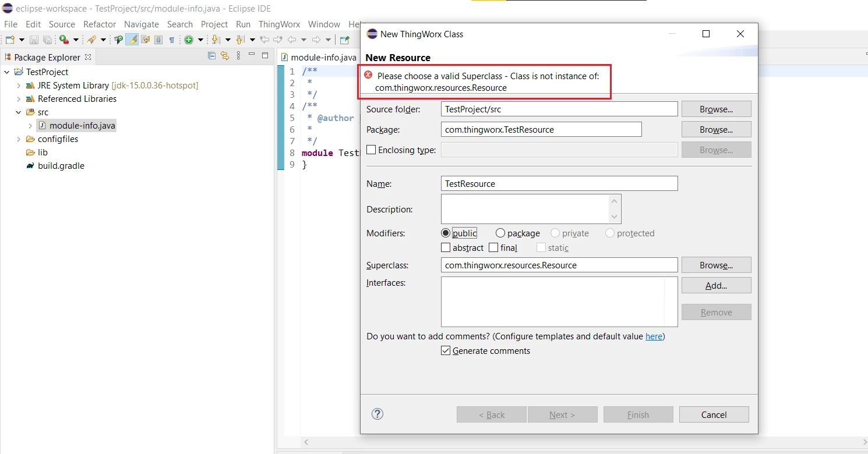The width and height of the screenshot is (868, 454).
Task: Minimize the Package Explorer view
Action: pos(252,54)
